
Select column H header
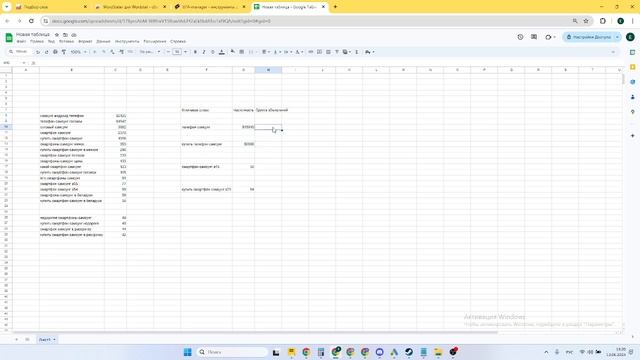[x=268, y=70]
